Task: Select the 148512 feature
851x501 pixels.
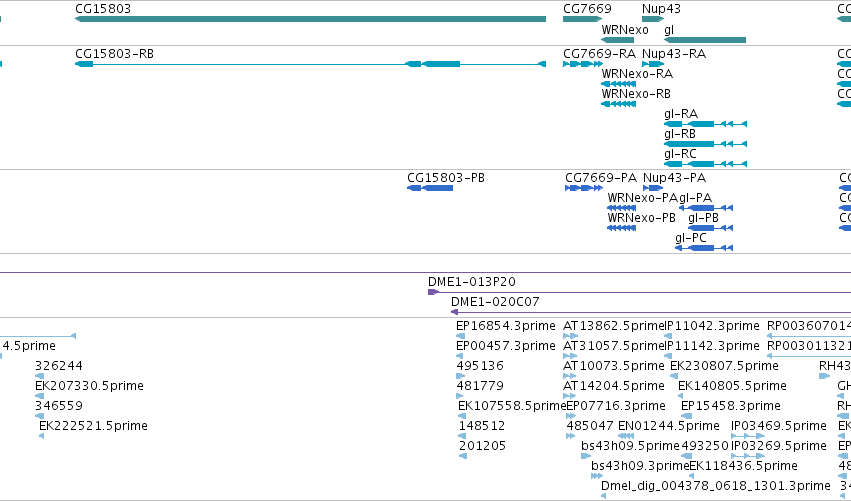Action: [x=462, y=436]
